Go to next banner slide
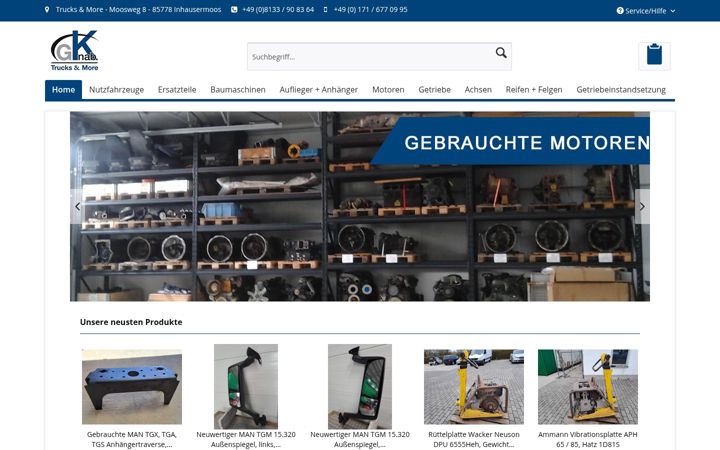This screenshot has width=720, height=450. point(642,207)
